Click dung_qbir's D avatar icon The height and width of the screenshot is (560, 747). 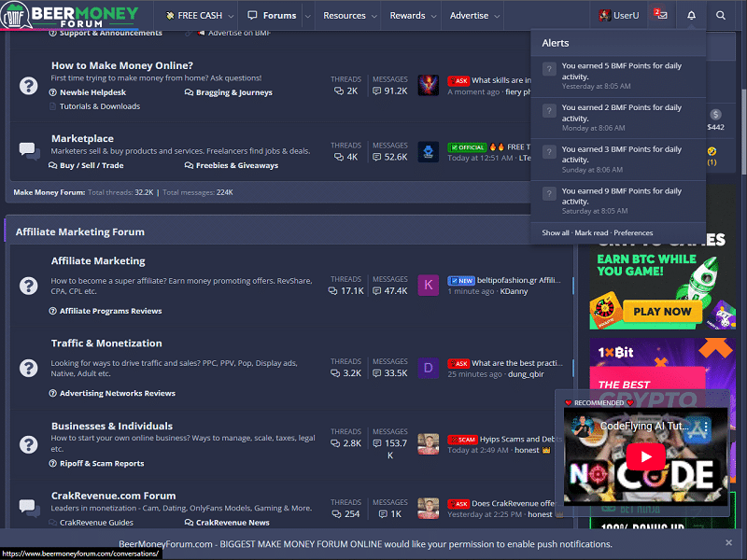click(x=428, y=368)
